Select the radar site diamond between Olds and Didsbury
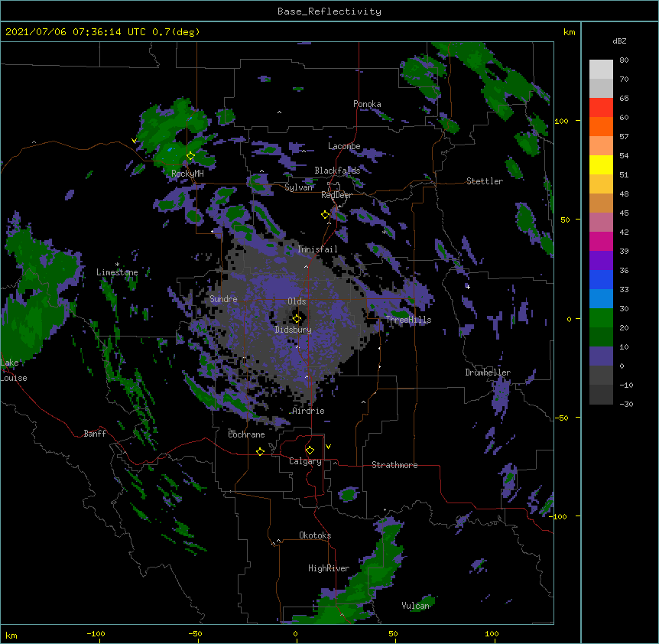 [297, 319]
